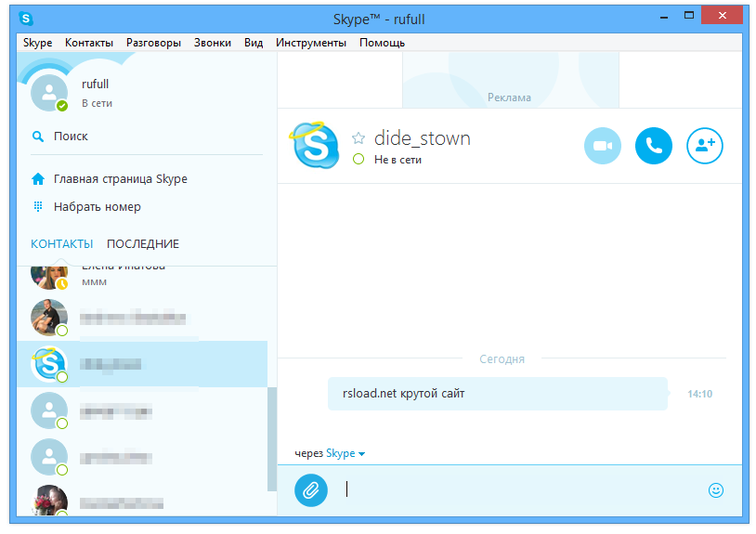Click the search magnifier icon

[x=37, y=137]
